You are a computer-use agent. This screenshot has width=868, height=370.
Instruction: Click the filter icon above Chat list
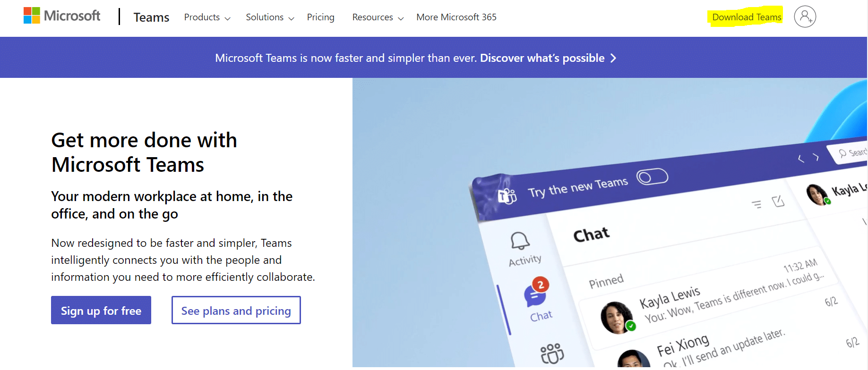coord(756,204)
